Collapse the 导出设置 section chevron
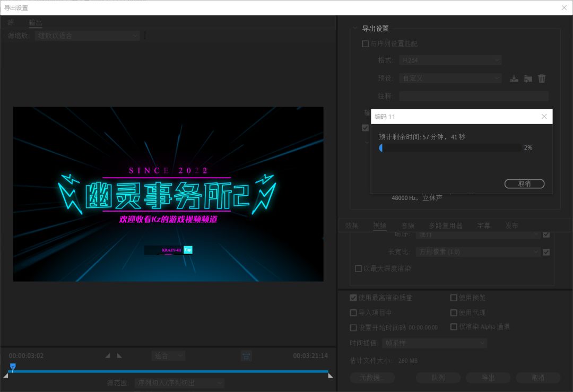The width and height of the screenshot is (573, 392). [x=354, y=28]
